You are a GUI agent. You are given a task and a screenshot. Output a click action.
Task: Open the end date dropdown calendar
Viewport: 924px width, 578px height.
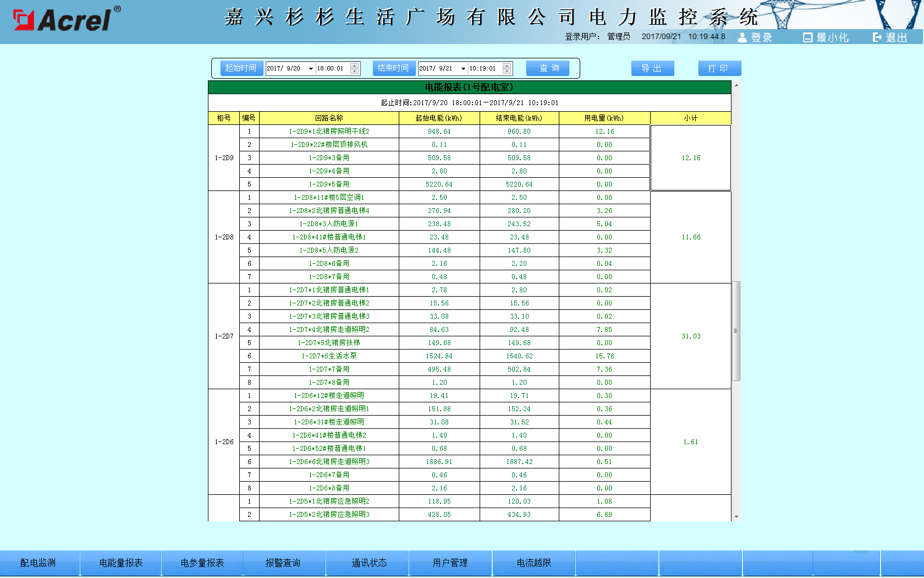[x=463, y=69]
